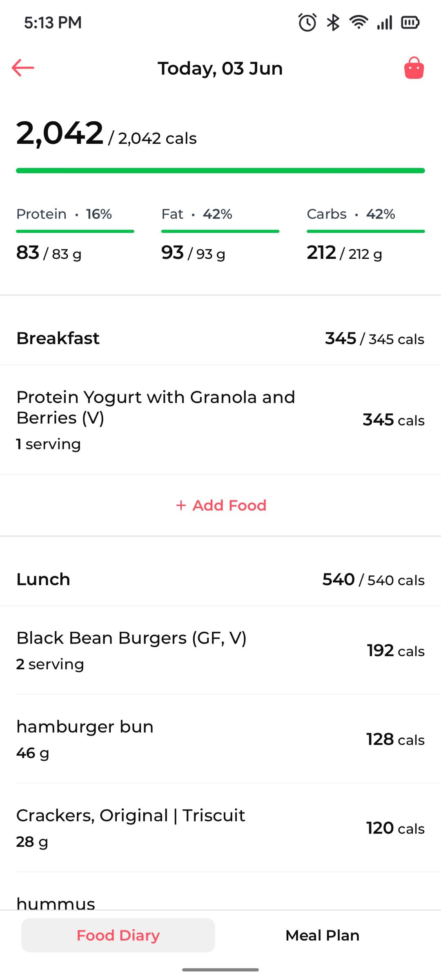Tap the Carbs 42% macro section

pos(366,234)
